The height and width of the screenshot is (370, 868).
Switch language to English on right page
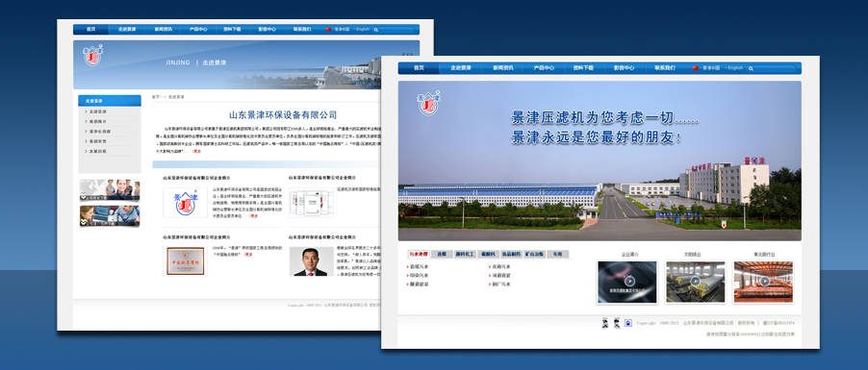pyautogui.click(x=735, y=68)
